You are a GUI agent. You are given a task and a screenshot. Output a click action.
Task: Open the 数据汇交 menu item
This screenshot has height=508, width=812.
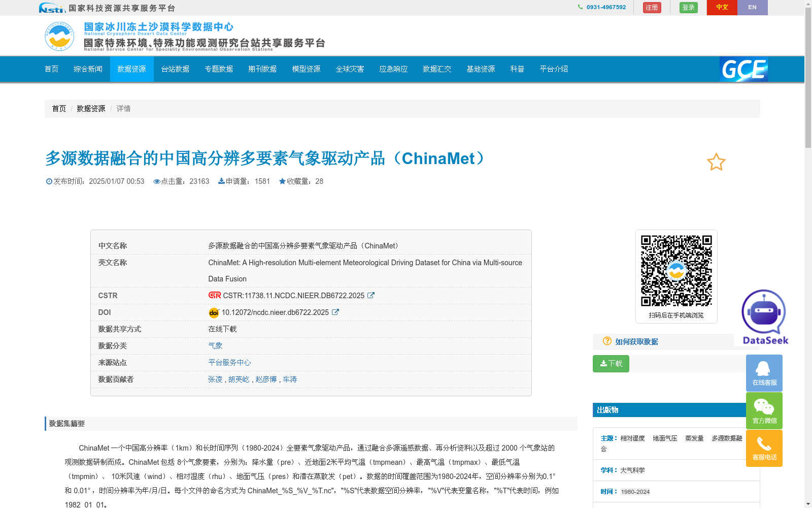tap(437, 69)
